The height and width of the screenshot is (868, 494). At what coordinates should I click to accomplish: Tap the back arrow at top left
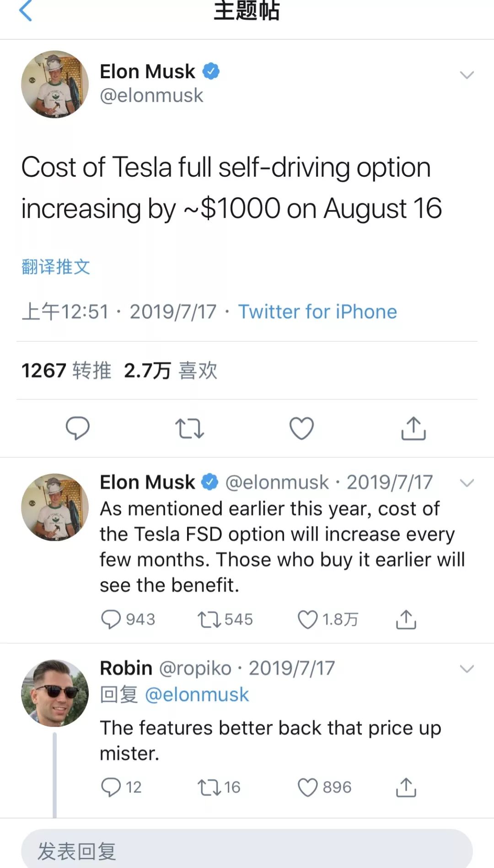point(26,11)
